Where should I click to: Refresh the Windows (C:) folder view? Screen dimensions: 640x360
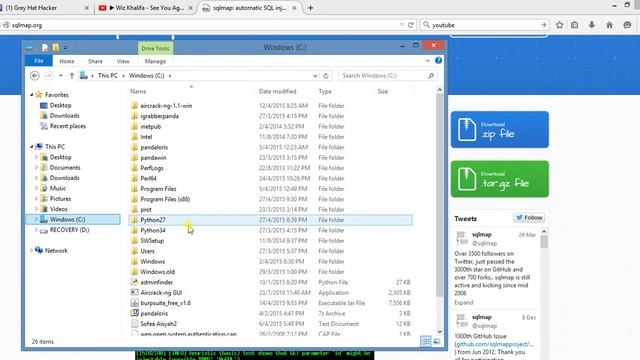coord(326,76)
